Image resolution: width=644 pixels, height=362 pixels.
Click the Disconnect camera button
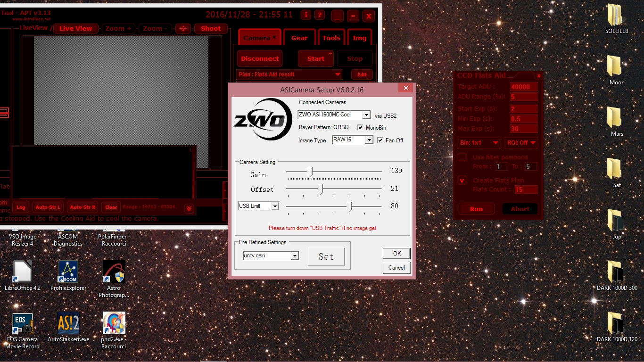click(x=260, y=58)
